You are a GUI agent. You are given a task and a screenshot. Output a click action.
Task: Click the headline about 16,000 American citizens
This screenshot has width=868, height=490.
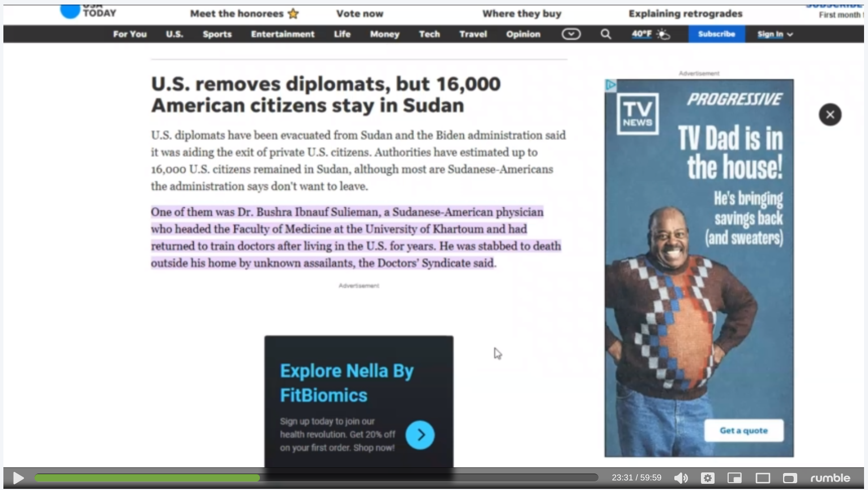326,95
